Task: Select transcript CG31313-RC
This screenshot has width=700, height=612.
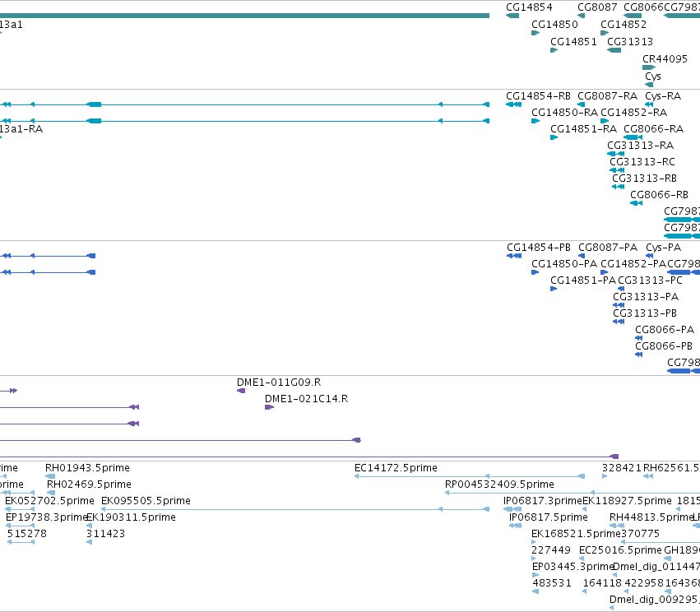Action: tap(642, 162)
